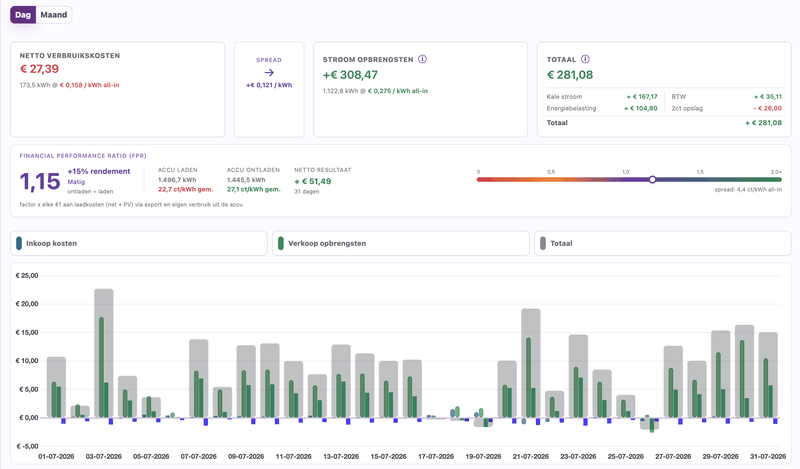This screenshot has height=469, width=800.
Task: Click the blue Inkoop kosten color marker
Action: [x=19, y=243]
